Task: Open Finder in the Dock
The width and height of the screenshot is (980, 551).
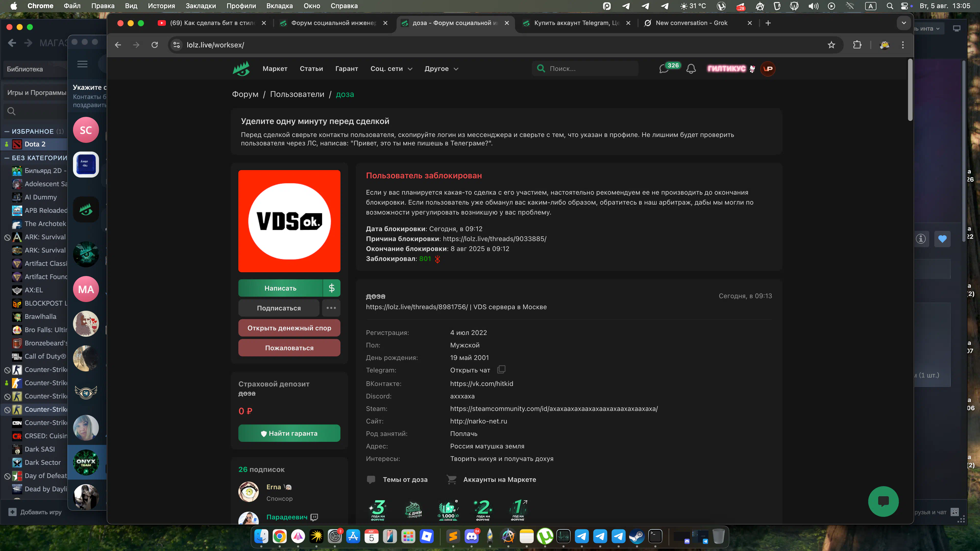Action: [261, 536]
